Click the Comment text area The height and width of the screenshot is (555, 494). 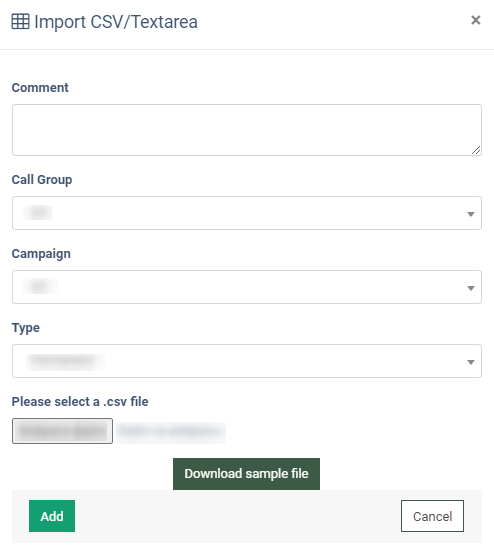247,130
